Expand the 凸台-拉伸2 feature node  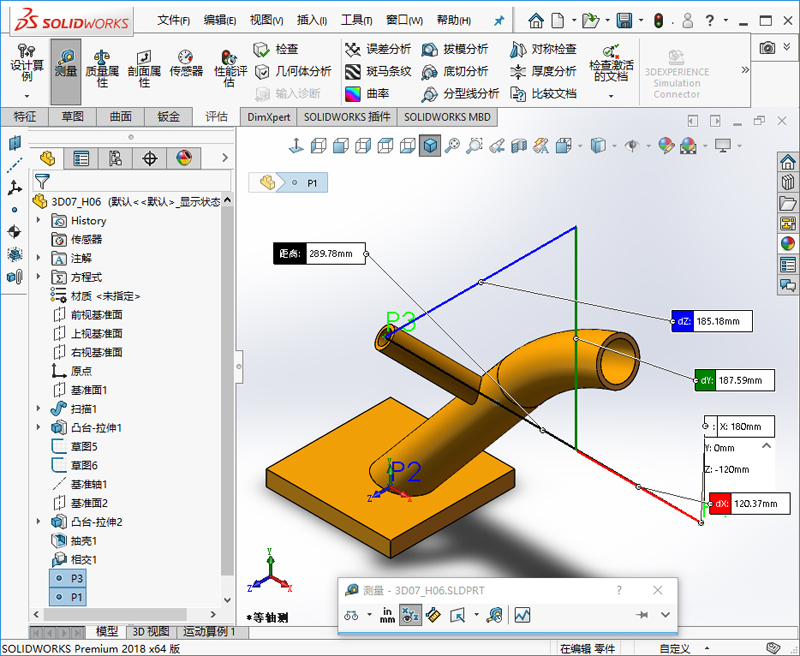(x=39, y=522)
